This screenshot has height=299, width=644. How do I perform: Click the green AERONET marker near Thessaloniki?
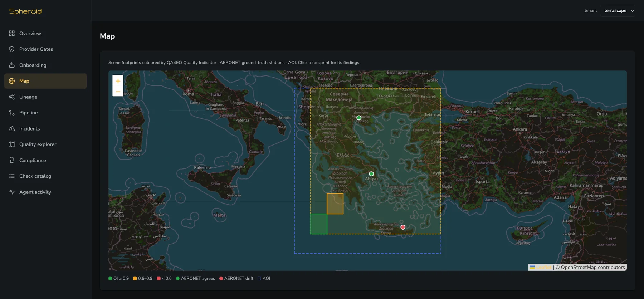point(359,118)
